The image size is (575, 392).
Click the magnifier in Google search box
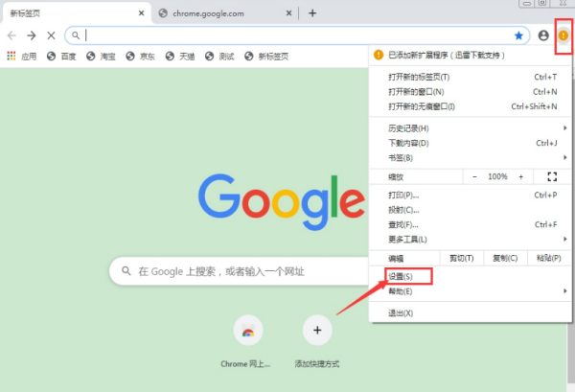[x=126, y=271]
